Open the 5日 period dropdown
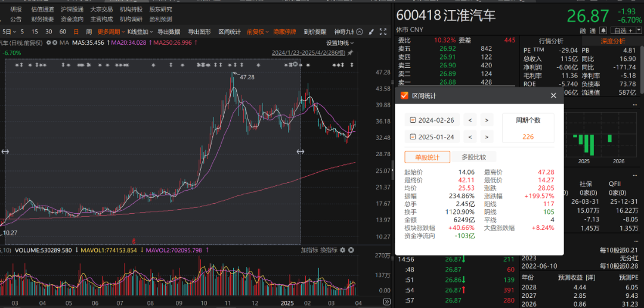 click(9, 32)
